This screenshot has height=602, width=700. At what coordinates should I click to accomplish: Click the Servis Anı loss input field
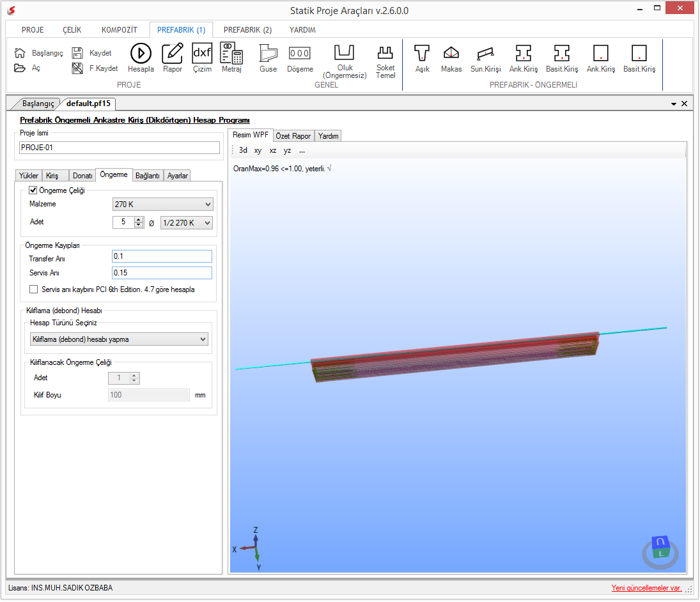click(162, 273)
